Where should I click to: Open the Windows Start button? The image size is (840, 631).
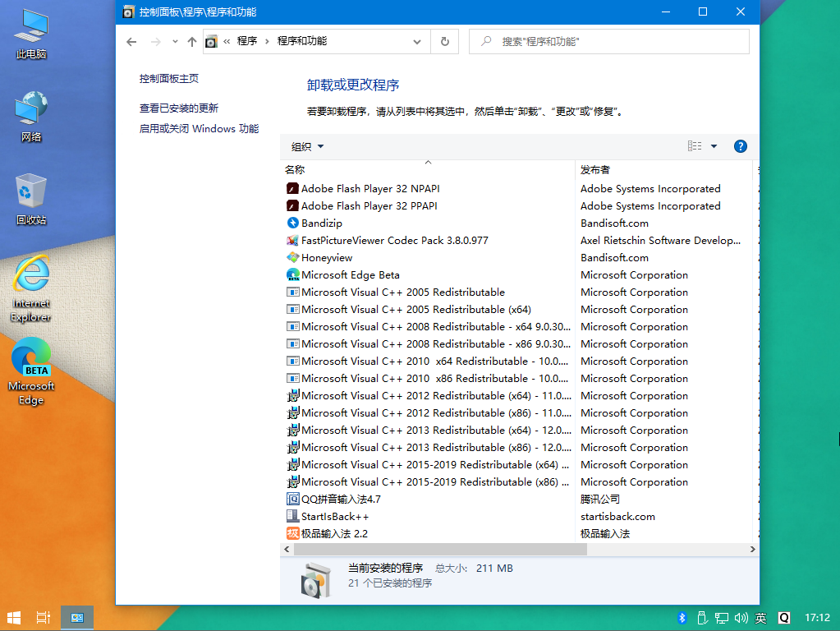pos(14,618)
